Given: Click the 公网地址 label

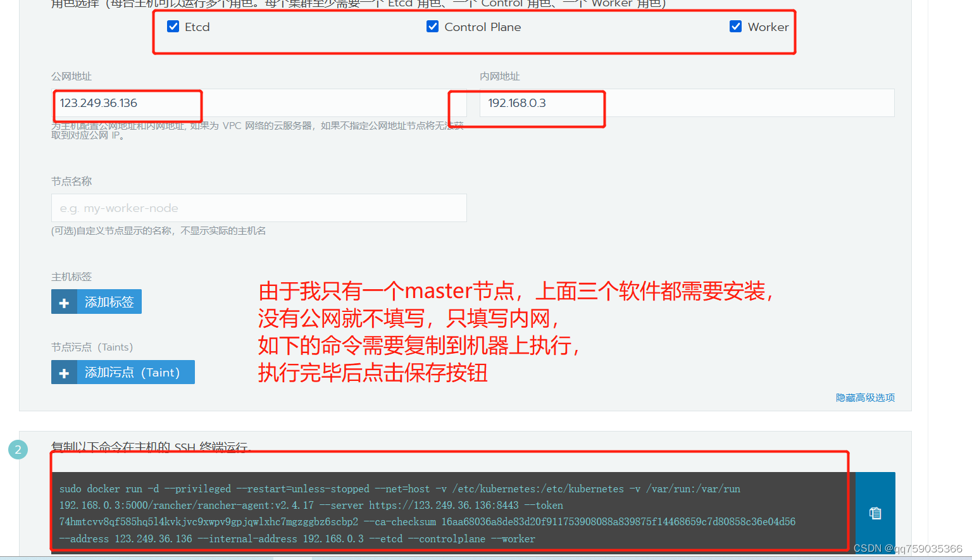Looking at the screenshot, I should 72,76.
